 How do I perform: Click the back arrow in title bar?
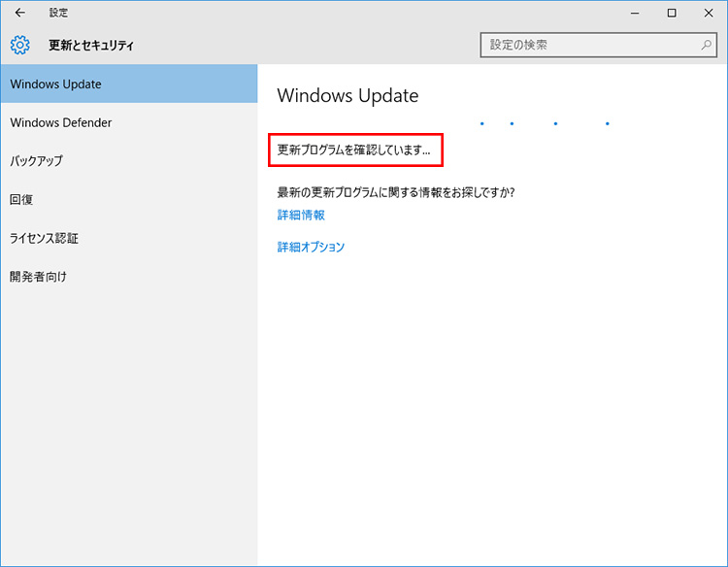[x=20, y=13]
